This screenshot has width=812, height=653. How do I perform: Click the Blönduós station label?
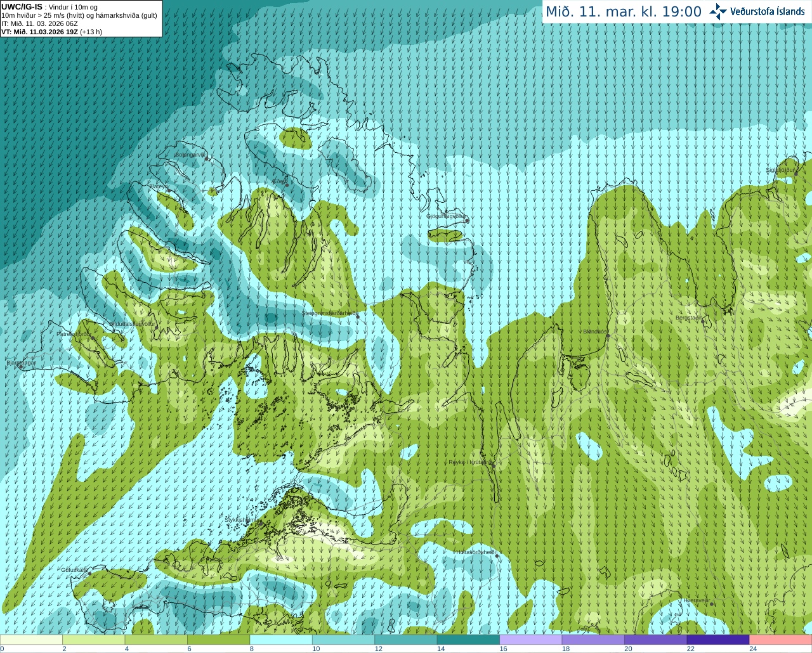tap(595, 332)
